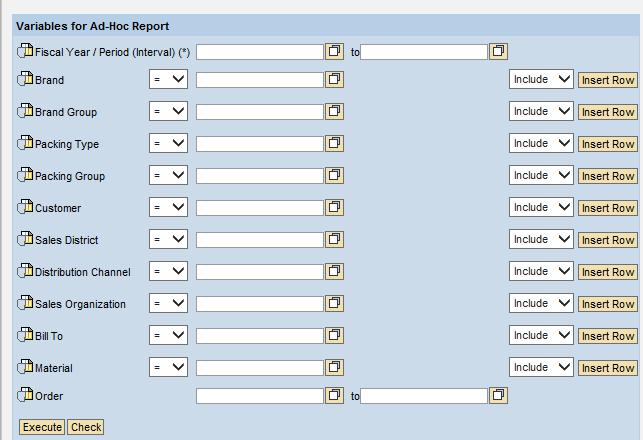
Task: Open value help for Packing Type field
Action: (334, 143)
